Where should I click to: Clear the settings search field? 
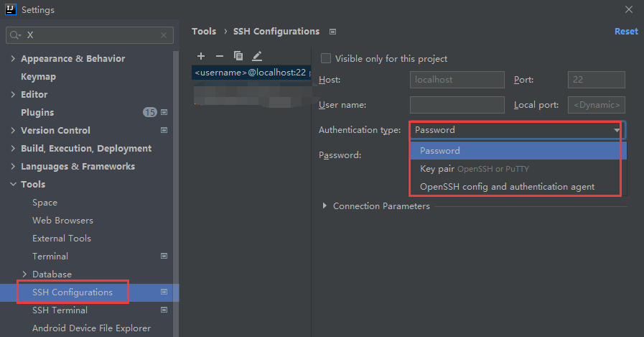pos(164,35)
